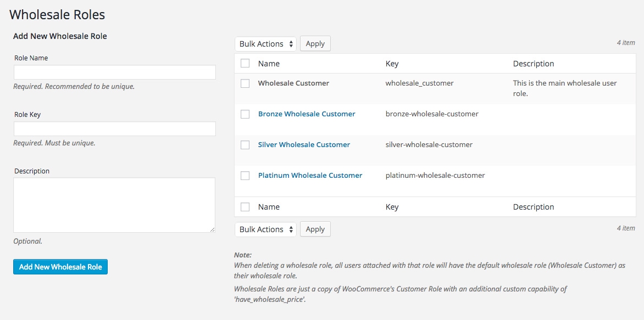Select all roles with bottom header checkbox
The width and height of the screenshot is (644, 320).
(x=245, y=206)
